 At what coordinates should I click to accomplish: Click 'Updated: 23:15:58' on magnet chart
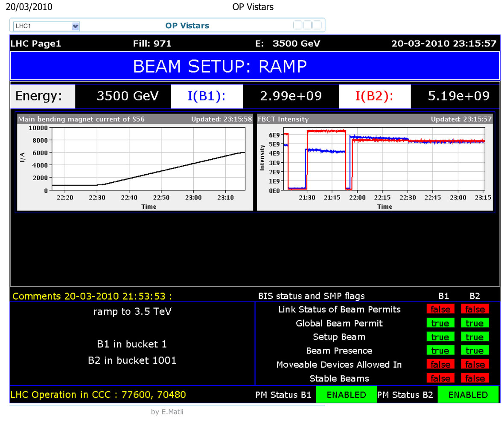(x=221, y=119)
